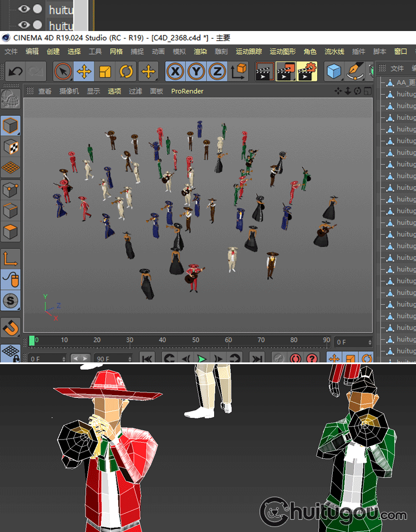Image resolution: width=416 pixels, height=532 pixels.
Task: Select the Texture mode icon
Action: coord(11,147)
